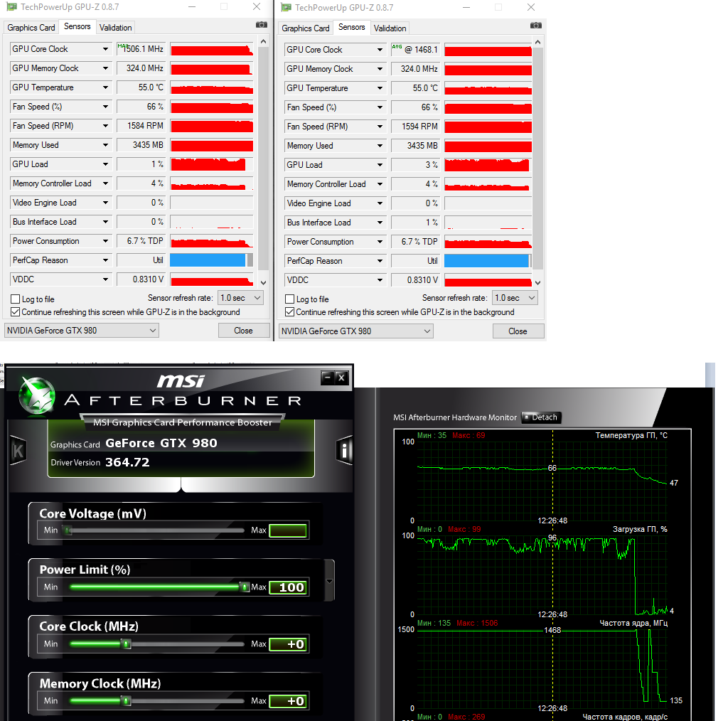Open Bus Interface Load dropdown in left GPU-Z
The image size is (728, 721).
pos(105,222)
